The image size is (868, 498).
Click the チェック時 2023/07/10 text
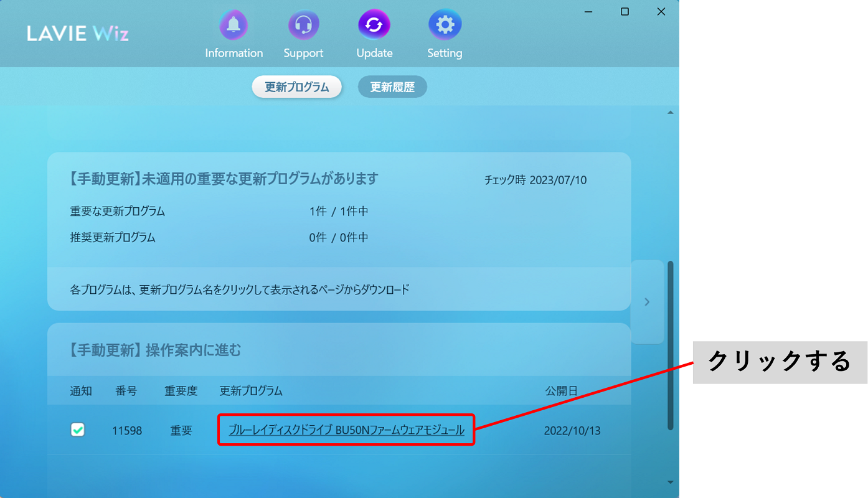(x=535, y=180)
